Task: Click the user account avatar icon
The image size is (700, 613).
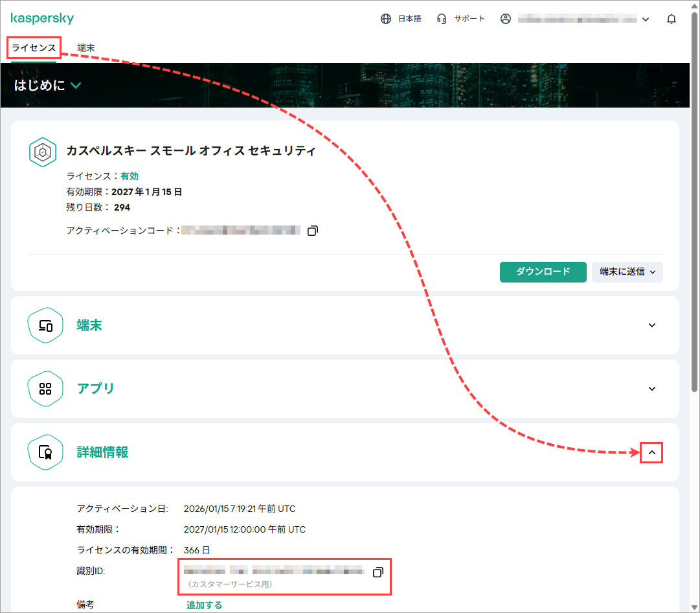Action: coord(505,19)
